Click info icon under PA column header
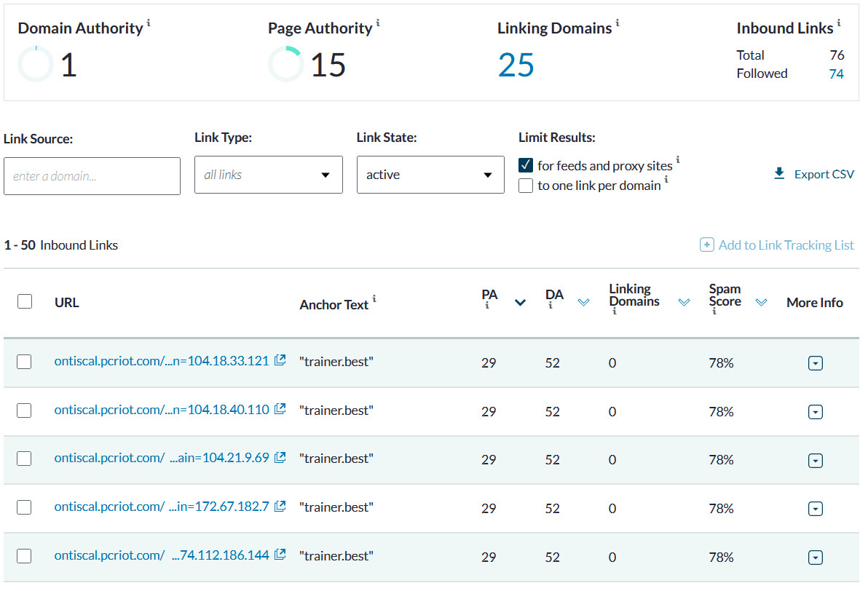Screen dimensions: 868x591 pyautogui.click(x=487, y=306)
